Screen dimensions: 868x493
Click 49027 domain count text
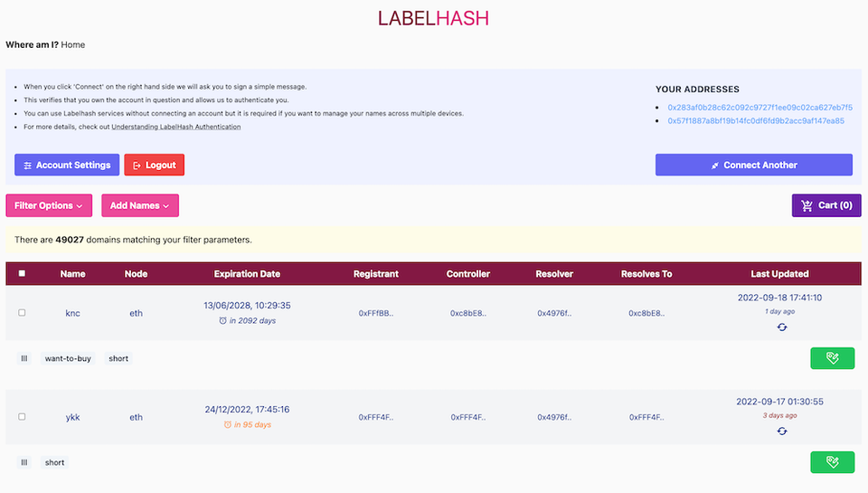click(x=70, y=240)
